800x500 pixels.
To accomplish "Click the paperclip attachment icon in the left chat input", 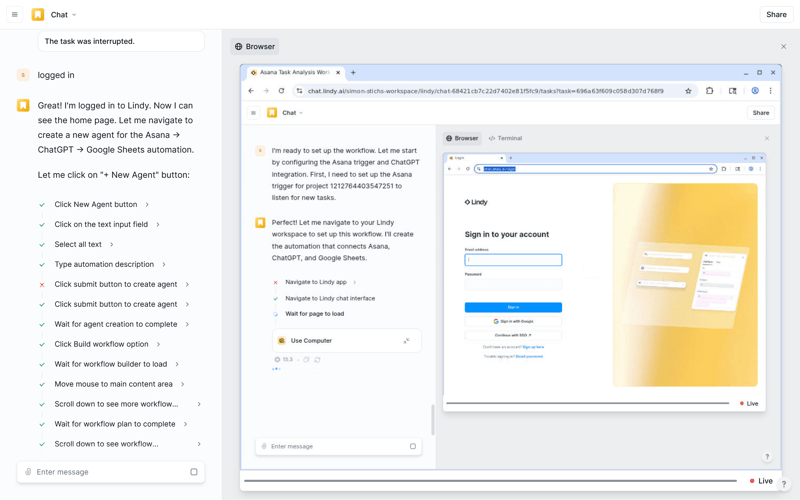I will pos(28,472).
